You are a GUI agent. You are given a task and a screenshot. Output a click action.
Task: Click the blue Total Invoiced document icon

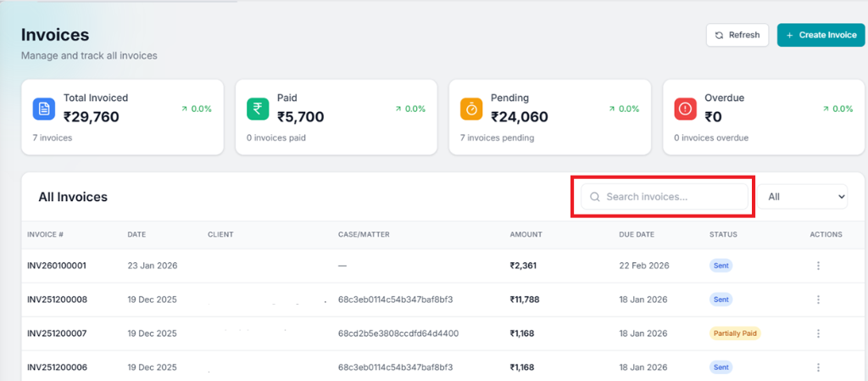pyautogui.click(x=44, y=109)
